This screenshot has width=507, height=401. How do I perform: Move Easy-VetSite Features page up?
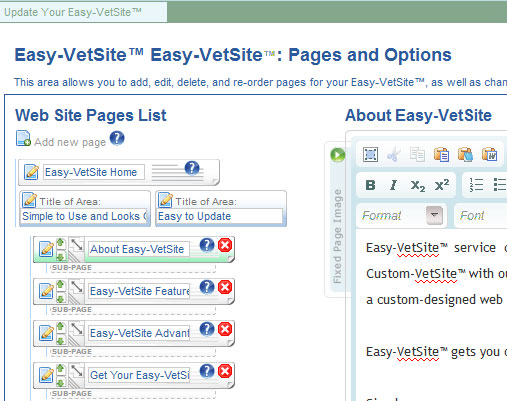60,285
